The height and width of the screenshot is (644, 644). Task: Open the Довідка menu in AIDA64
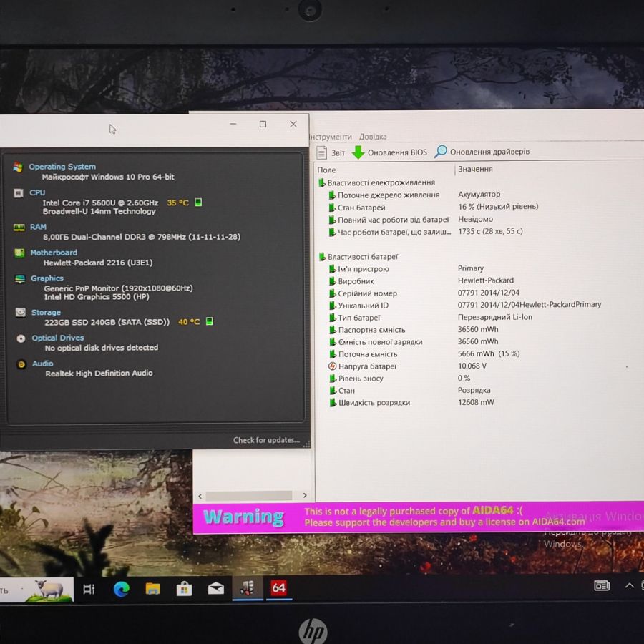pos(373,137)
